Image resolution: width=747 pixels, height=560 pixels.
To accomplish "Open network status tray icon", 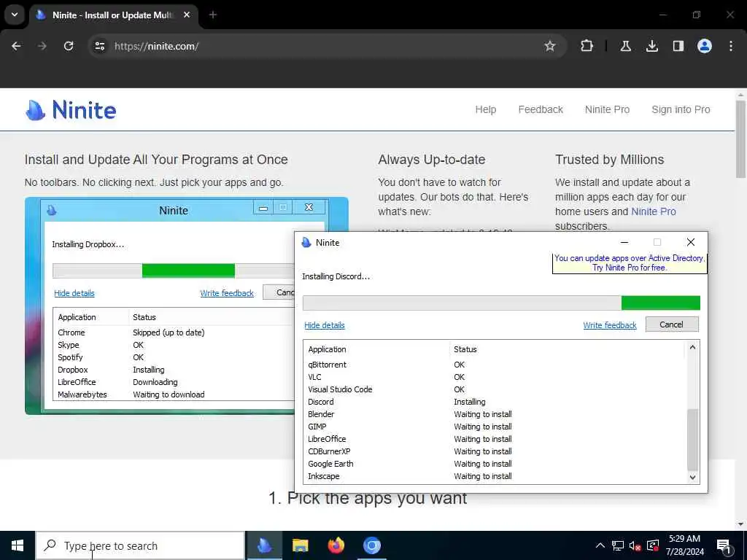I will click(x=618, y=545).
